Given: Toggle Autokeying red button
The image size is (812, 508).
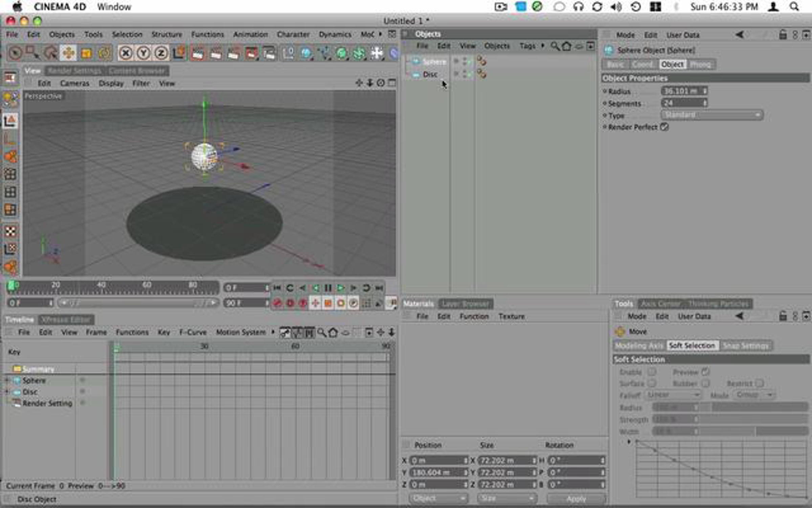Looking at the screenshot, I should pyautogui.click(x=290, y=303).
